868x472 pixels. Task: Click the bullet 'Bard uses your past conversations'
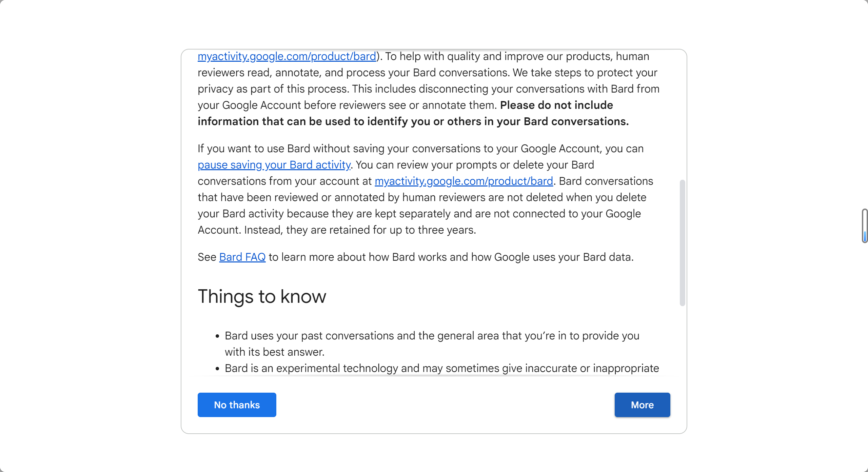click(x=432, y=344)
